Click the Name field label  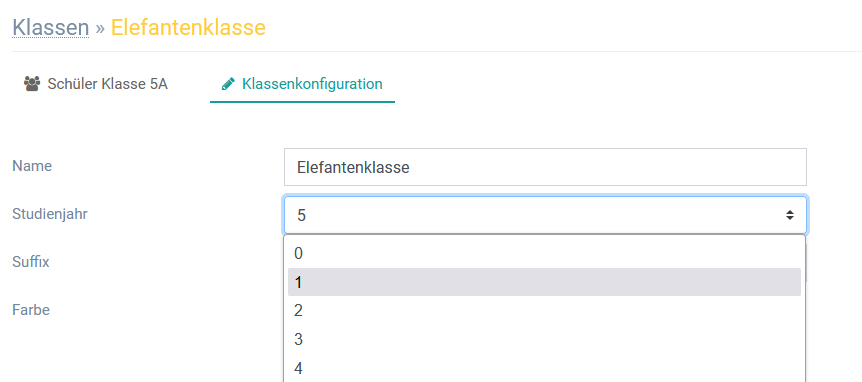tap(32, 166)
